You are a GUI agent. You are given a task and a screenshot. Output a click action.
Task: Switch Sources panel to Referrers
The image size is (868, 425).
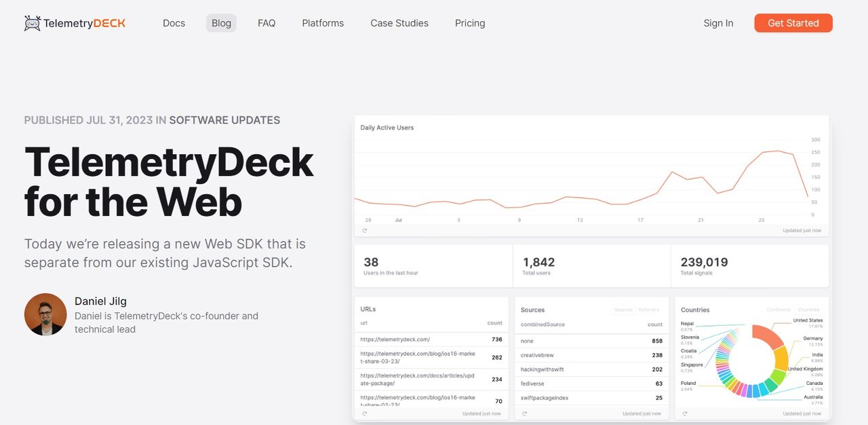point(648,310)
